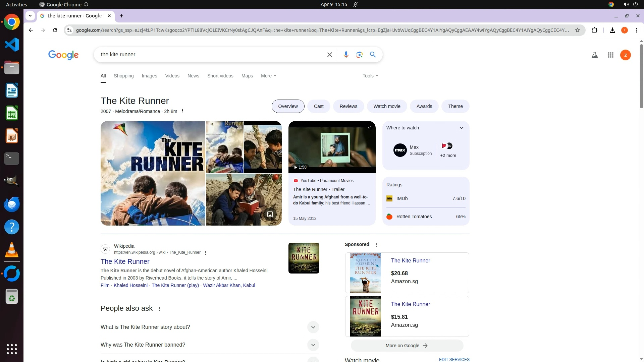Click More on Google button

click(407, 346)
